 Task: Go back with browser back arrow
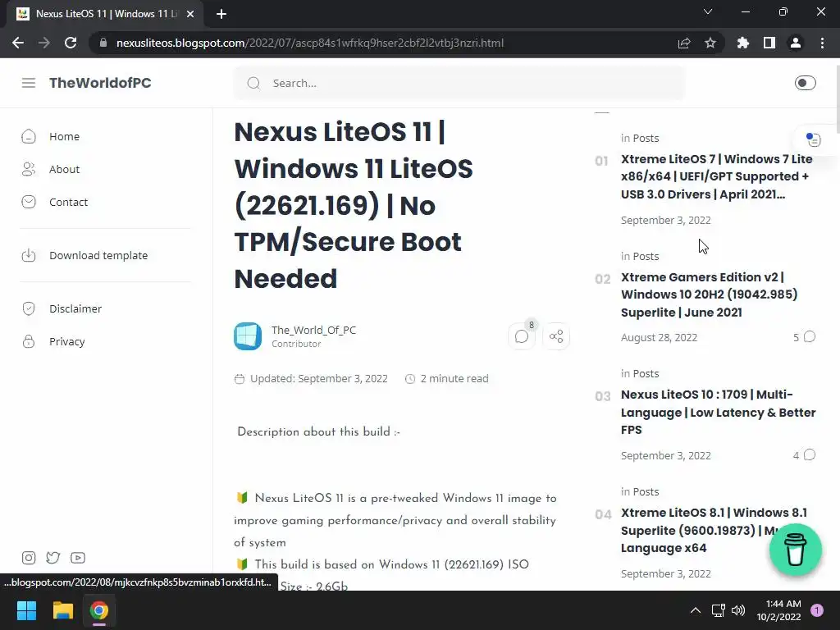click(x=18, y=43)
